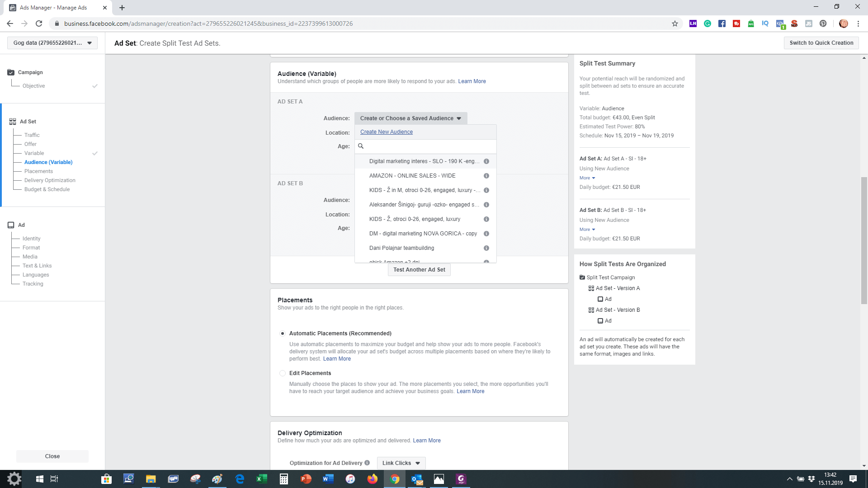Open Grammarly extension in browser toolbar
The width and height of the screenshot is (868, 488).
708,23
